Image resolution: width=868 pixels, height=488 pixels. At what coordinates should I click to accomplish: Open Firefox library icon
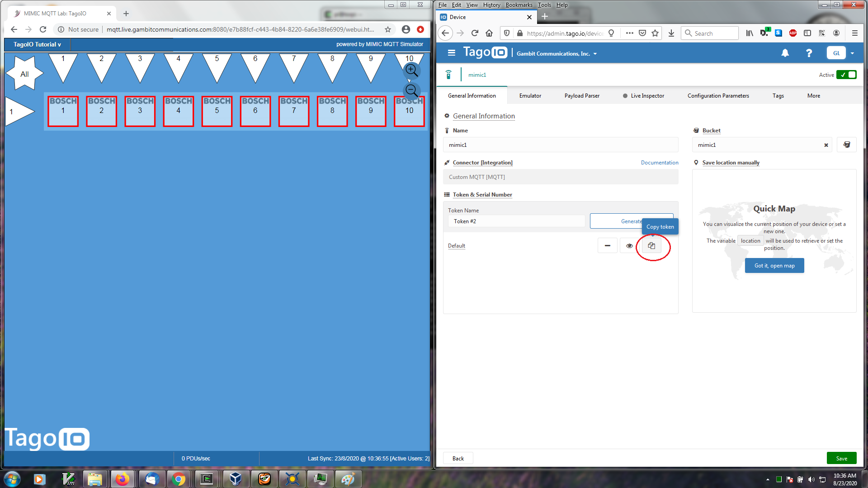pyautogui.click(x=750, y=33)
